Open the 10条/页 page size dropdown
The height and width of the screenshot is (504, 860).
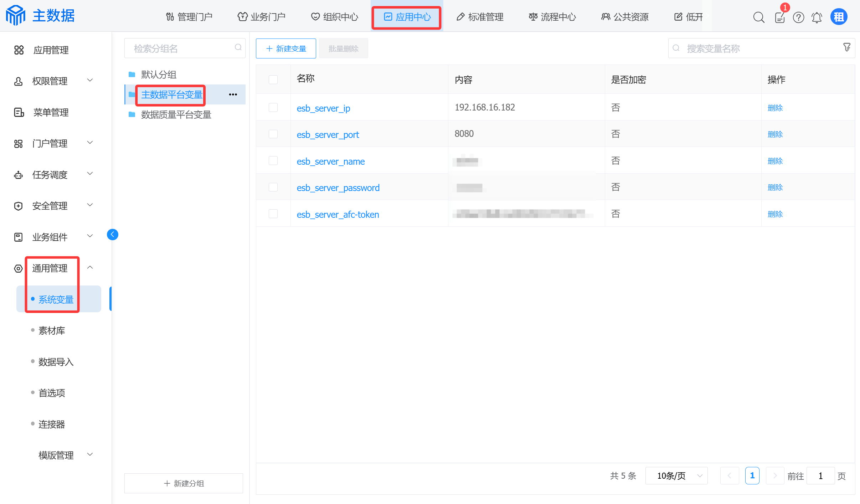(676, 476)
